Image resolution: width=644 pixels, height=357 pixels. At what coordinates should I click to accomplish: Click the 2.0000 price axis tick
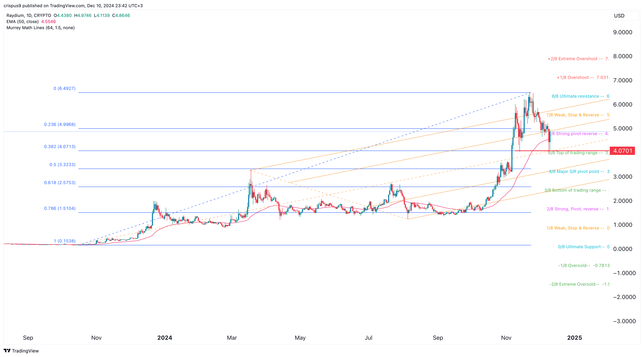click(x=623, y=201)
